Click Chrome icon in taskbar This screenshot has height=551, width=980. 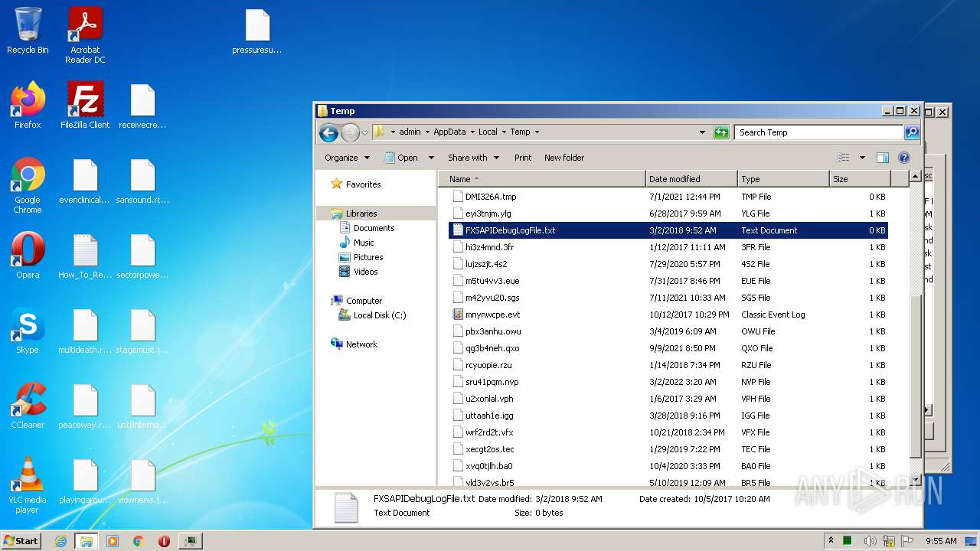tap(139, 541)
